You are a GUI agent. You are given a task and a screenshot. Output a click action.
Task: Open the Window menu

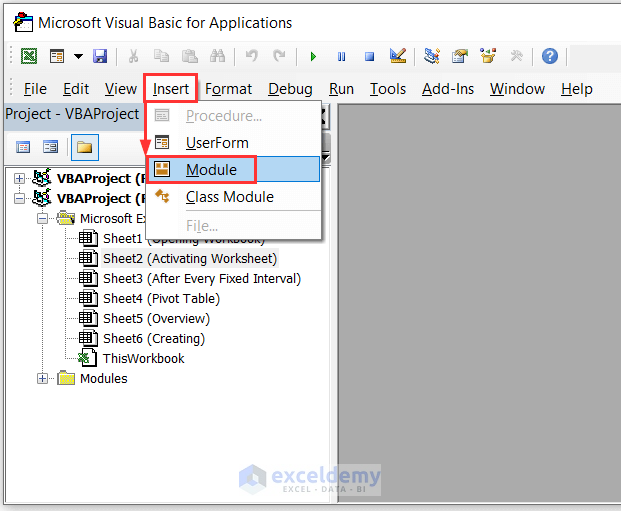click(517, 89)
